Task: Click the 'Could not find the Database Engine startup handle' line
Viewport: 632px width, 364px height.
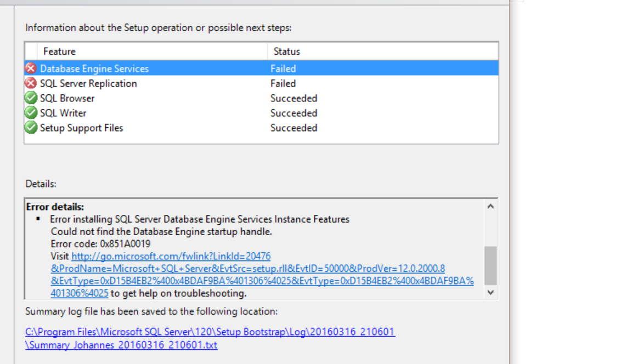Action: click(161, 231)
